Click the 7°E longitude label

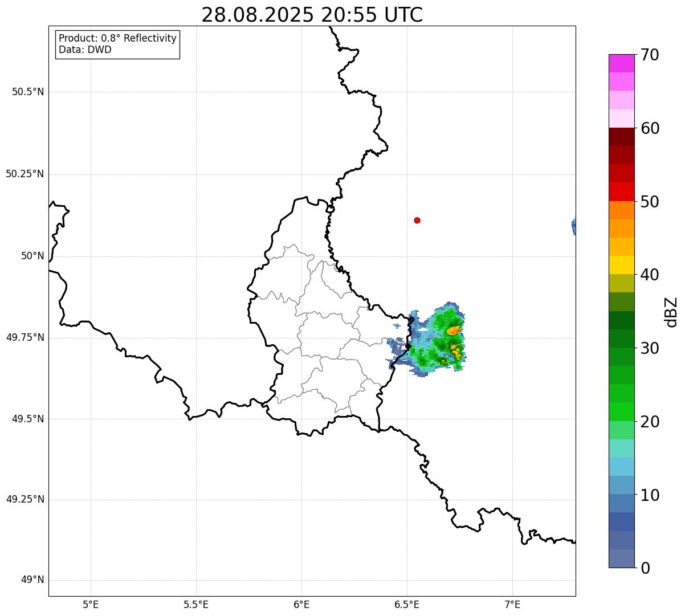pyautogui.click(x=512, y=604)
